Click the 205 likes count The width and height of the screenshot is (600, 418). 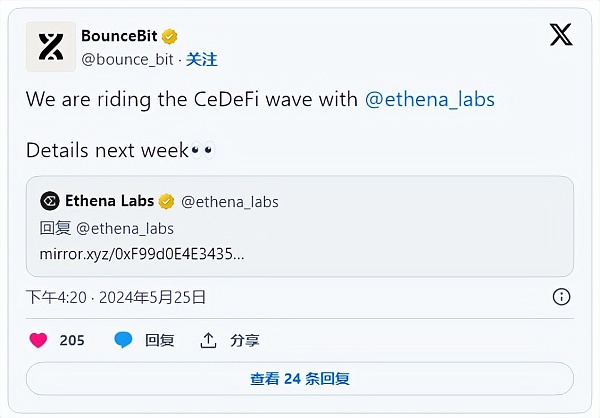pos(72,340)
